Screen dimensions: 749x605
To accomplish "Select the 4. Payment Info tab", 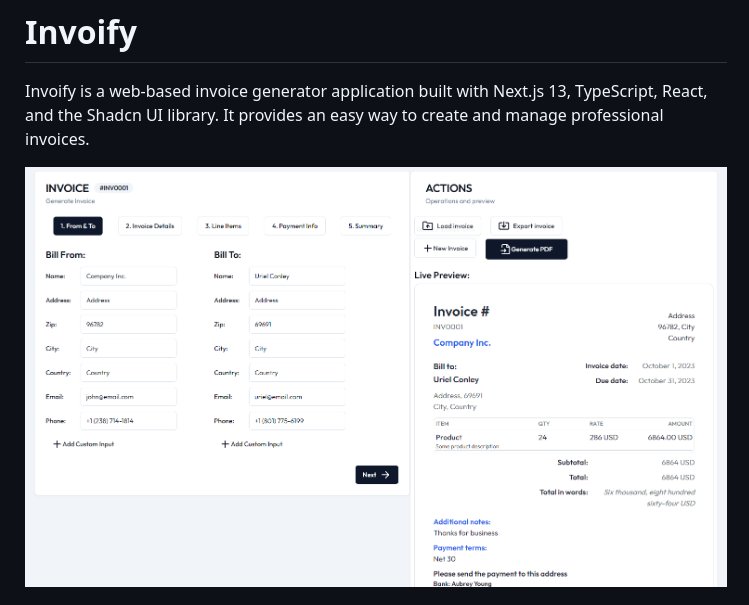I will [x=295, y=226].
